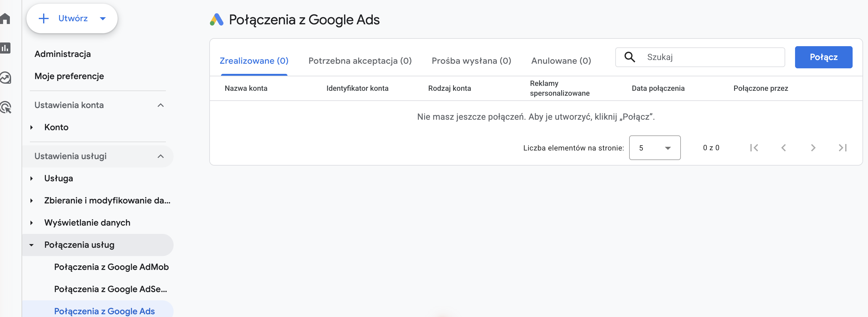The height and width of the screenshot is (317, 868).
Task: Open Administracja in the sidebar
Action: coord(62,54)
